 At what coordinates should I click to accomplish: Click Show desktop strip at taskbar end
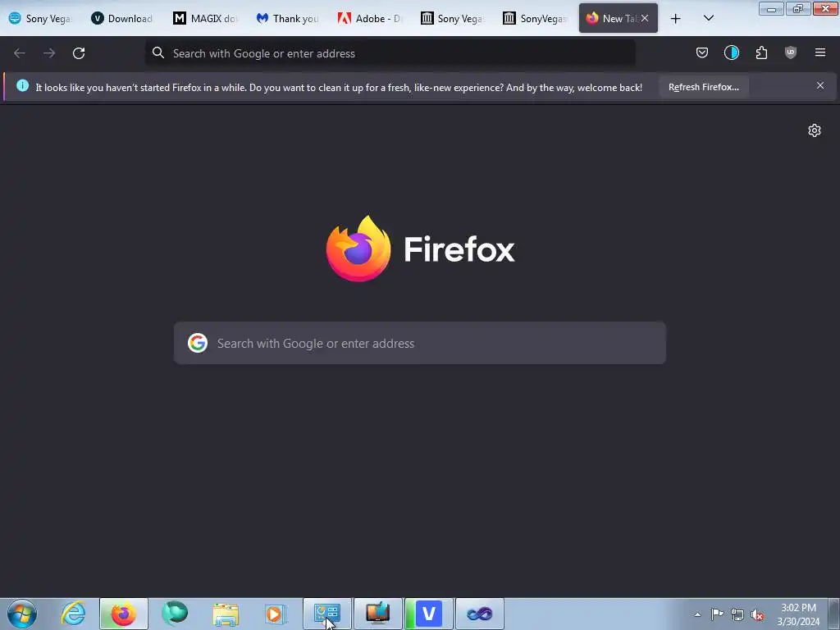[834, 614]
